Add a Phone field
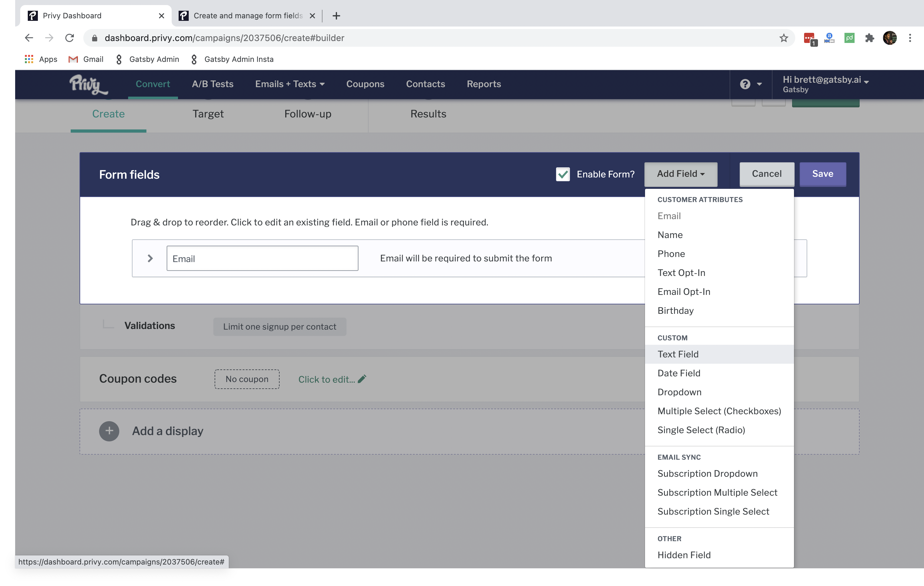Screen dimensions: 924x586 (x=719, y=254)
